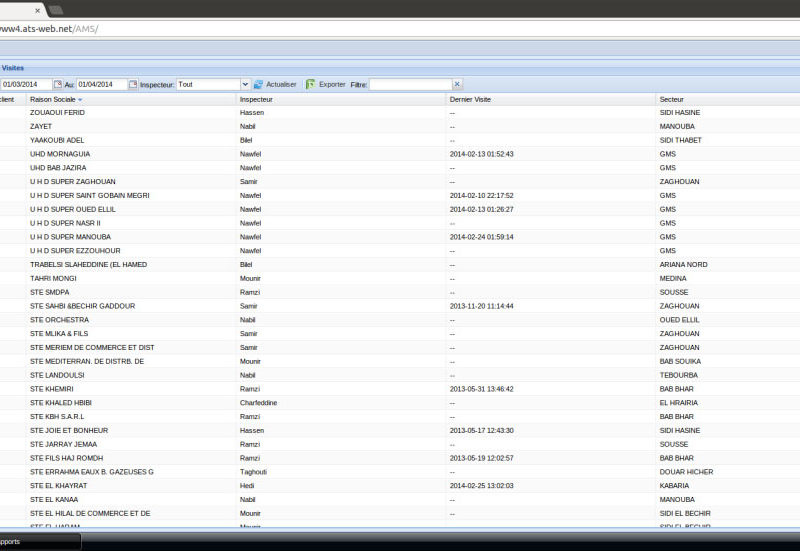Click the Secteur column header
Screen dimensions: 800x551
tap(671, 100)
